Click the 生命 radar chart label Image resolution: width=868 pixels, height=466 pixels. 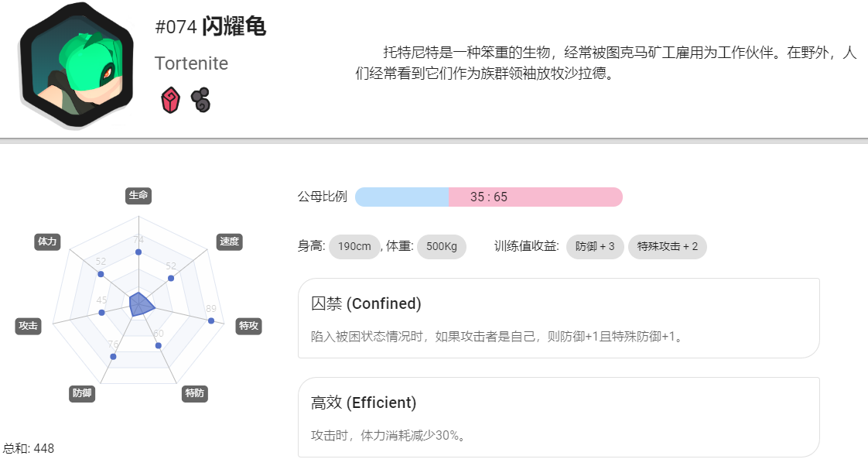coord(138,195)
